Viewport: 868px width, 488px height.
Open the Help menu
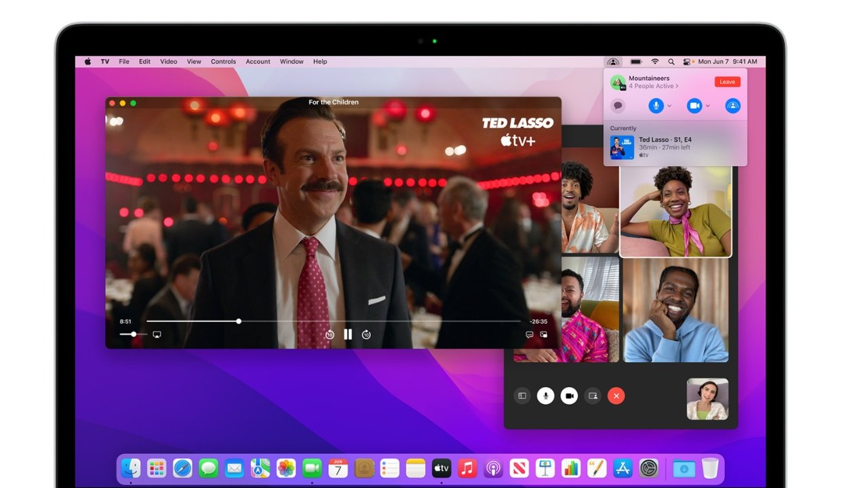click(320, 62)
